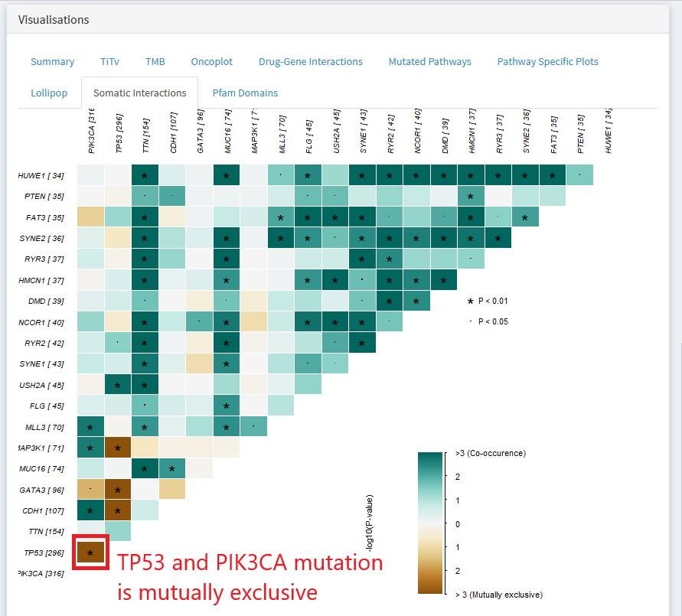Select the Lollipop tab
The image size is (682, 616).
pos(49,93)
